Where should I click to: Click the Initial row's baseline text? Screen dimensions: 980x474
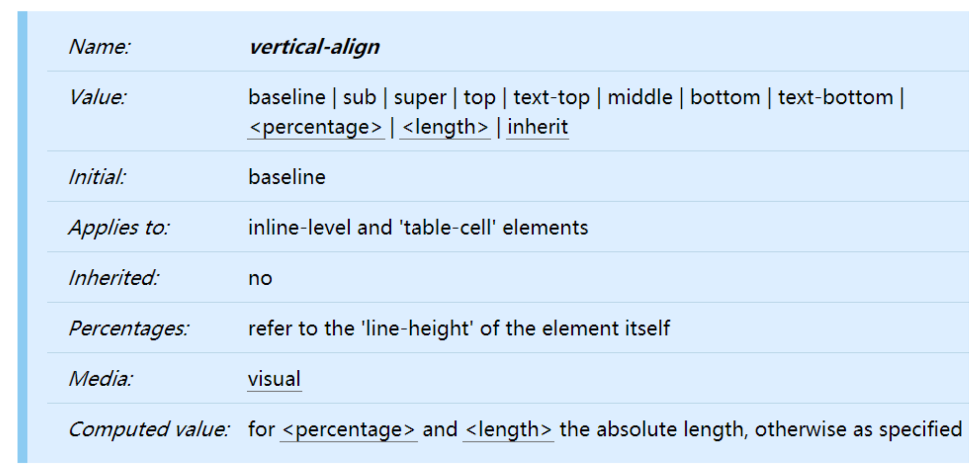[x=287, y=177]
